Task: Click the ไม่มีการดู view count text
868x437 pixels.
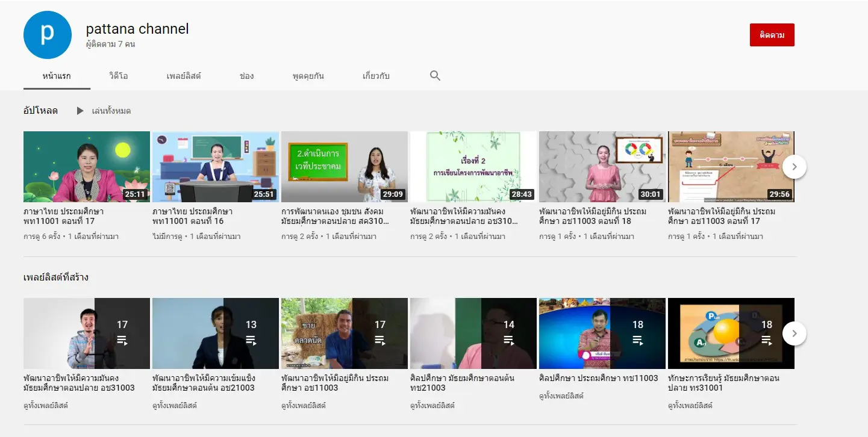Action: click(168, 237)
